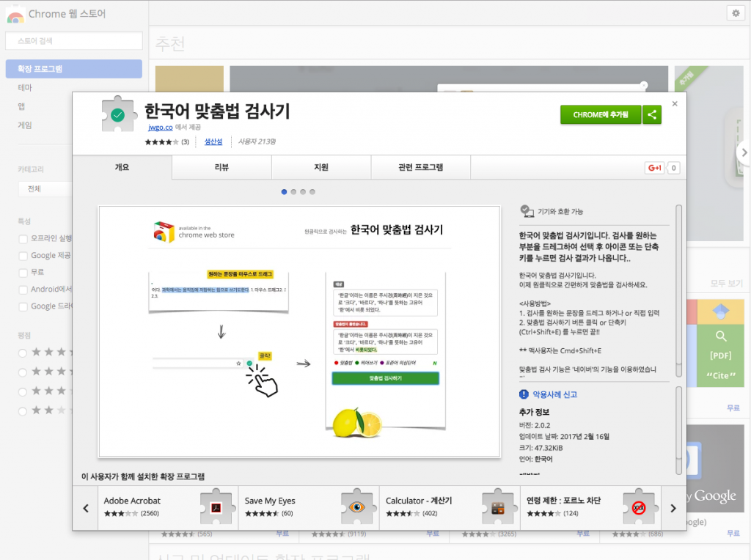Show the fourth screenshot via fourth dot
This screenshot has height=560, width=751.
click(312, 192)
